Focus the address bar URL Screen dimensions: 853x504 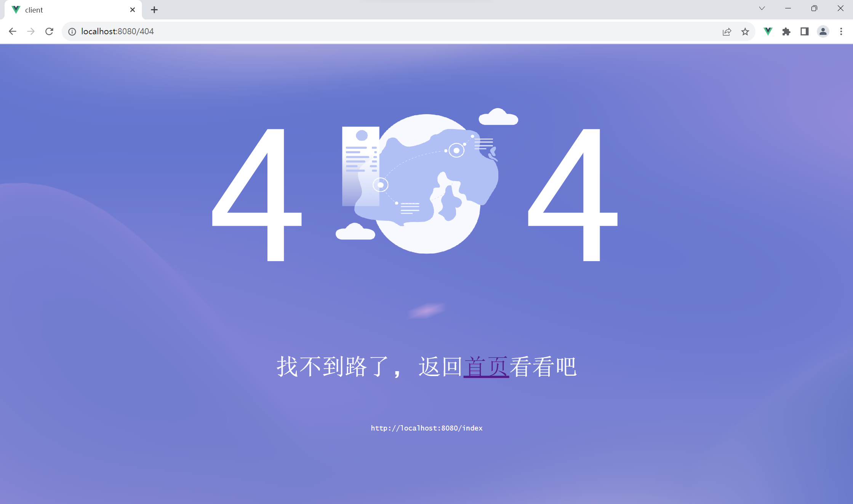[x=267, y=32]
